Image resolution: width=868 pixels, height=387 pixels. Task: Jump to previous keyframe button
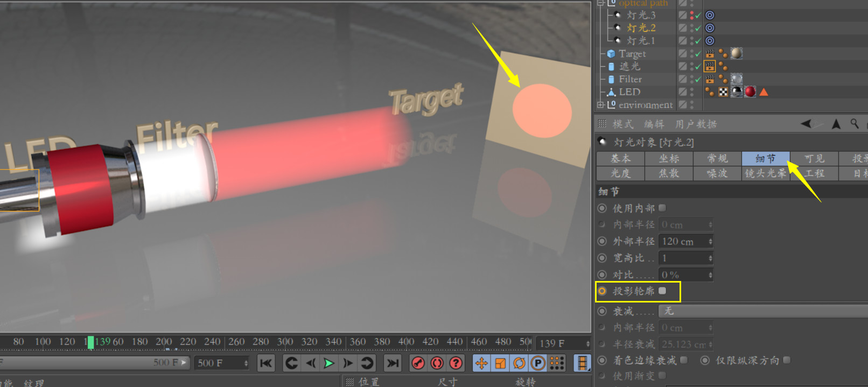point(291,363)
